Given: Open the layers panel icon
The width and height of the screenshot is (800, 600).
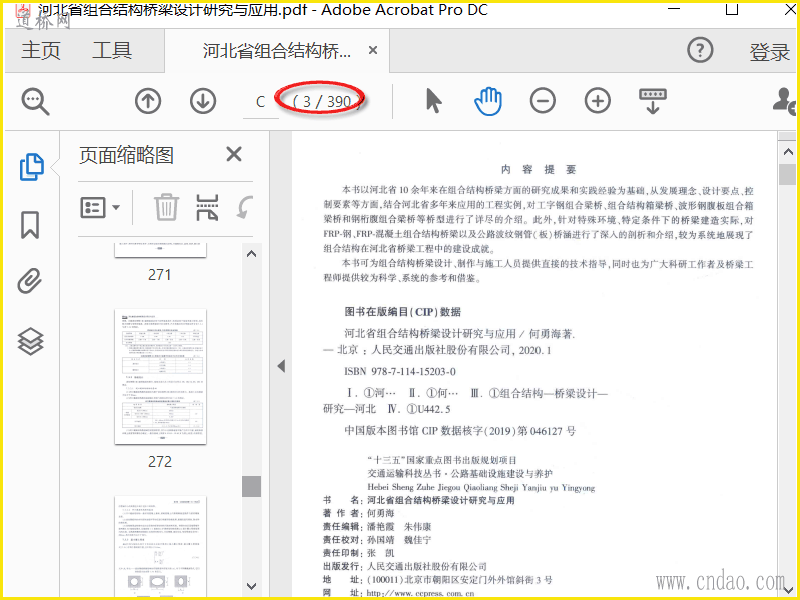Looking at the screenshot, I should click(30, 341).
